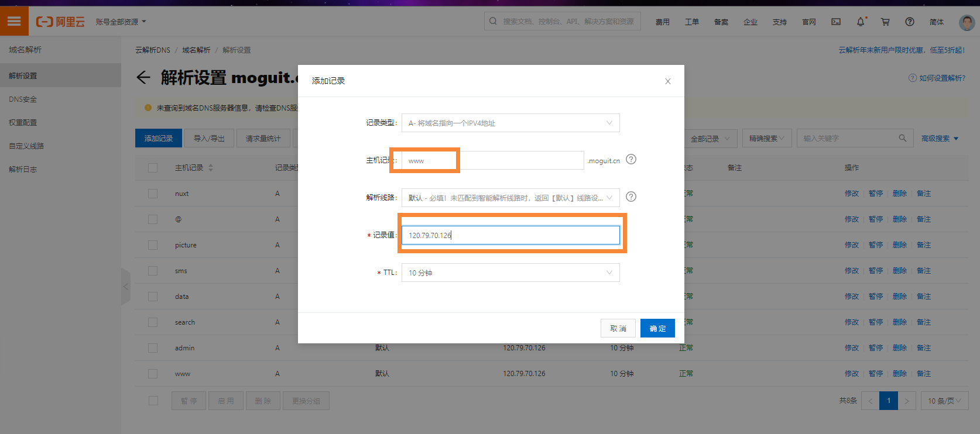Check the @ record checkbox
The image size is (980, 434).
153,219
